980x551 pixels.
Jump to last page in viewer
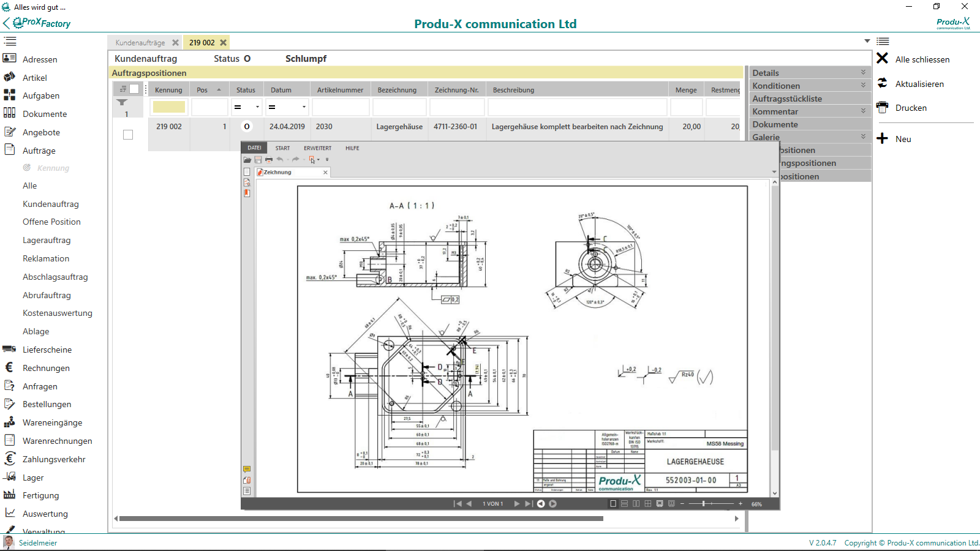[x=529, y=504]
